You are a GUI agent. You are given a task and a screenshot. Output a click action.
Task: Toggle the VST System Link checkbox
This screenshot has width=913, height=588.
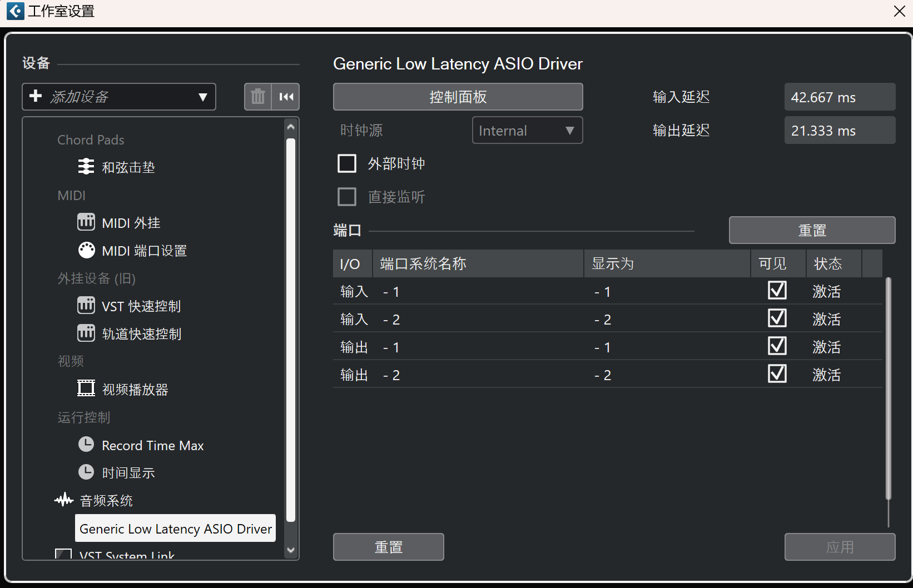(x=63, y=554)
